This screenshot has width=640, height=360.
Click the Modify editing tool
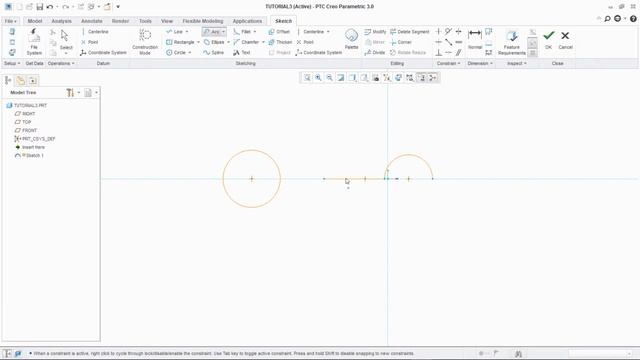(375, 31)
